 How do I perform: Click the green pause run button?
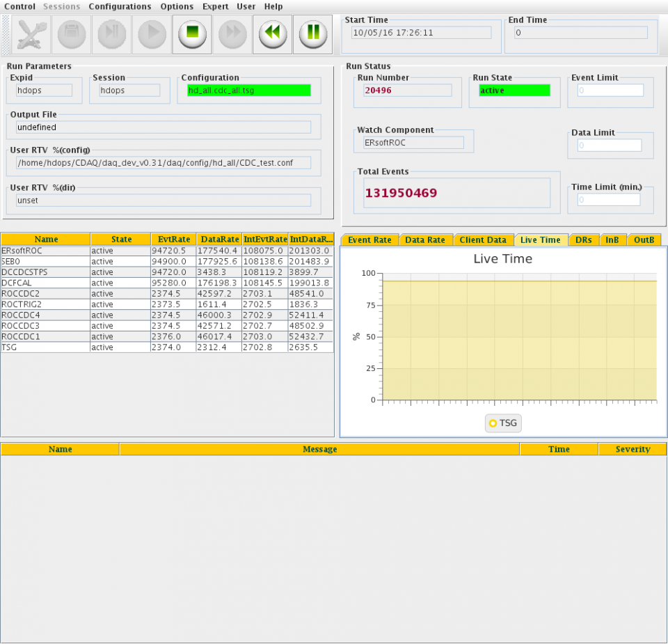point(312,33)
